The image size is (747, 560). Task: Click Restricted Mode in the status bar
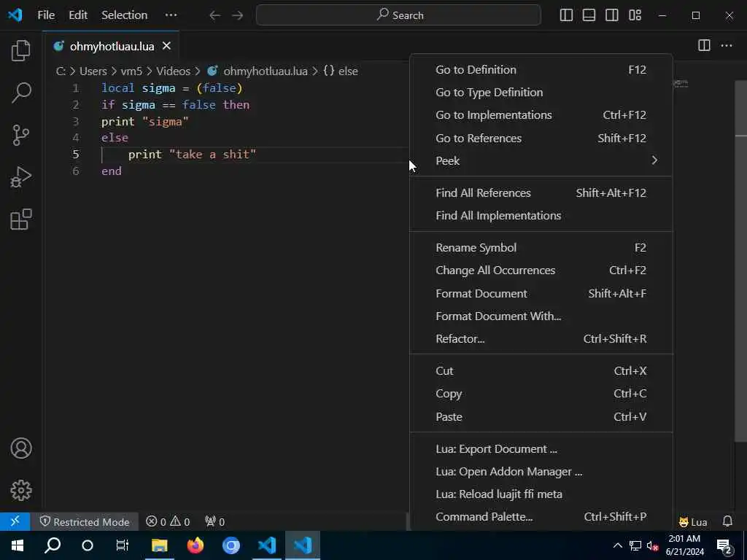click(x=85, y=522)
